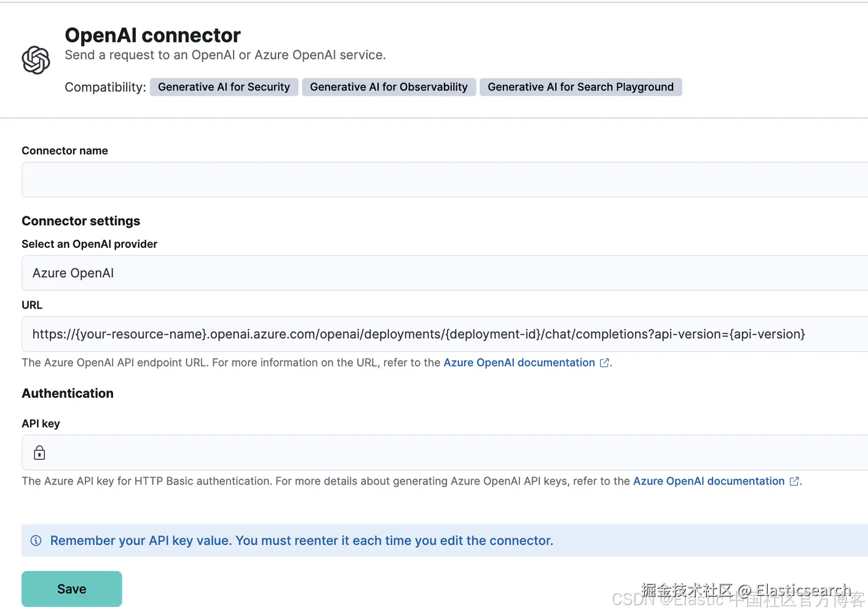
Task: Click external link icon after URL documentation link
Action: pos(604,363)
